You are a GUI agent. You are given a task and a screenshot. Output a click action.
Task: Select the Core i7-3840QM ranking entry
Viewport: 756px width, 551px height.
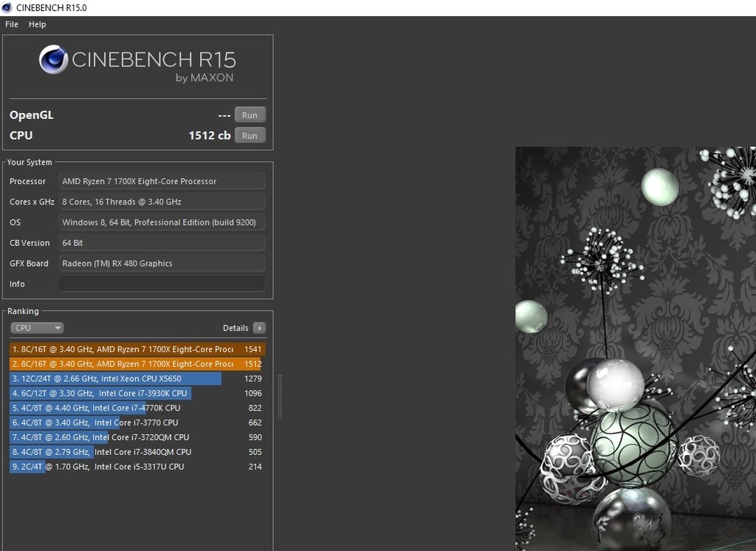point(137,452)
